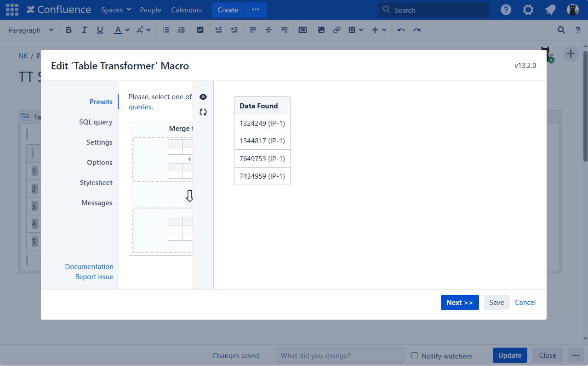Select the Stylesheet tab

pyautogui.click(x=96, y=183)
